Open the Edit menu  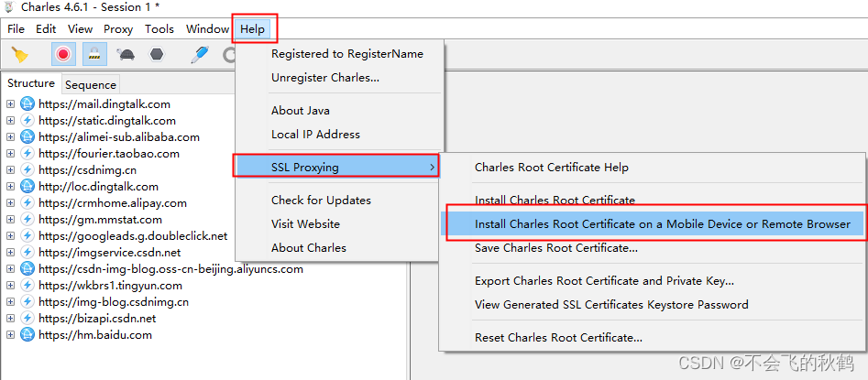(x=46, y=29)
